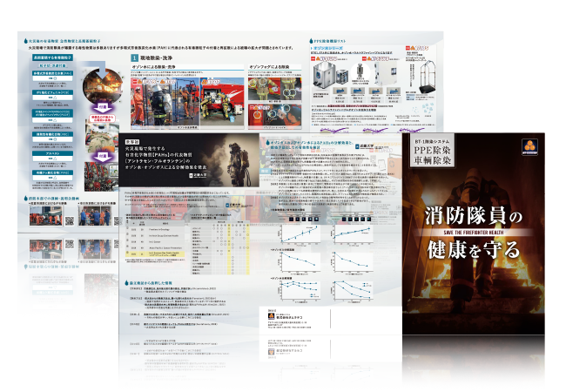Click the first QR code in the fire headquarters demo section

70,220
